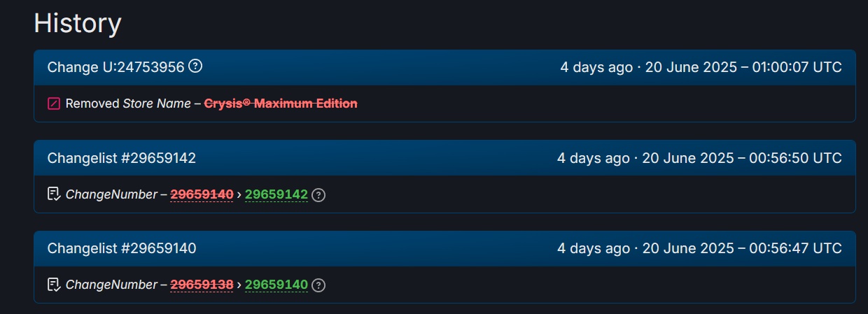The height and width of the screenshot is (314, 868).
Task: Click help icon after 29659140 green value
Action: coord(318,285)
